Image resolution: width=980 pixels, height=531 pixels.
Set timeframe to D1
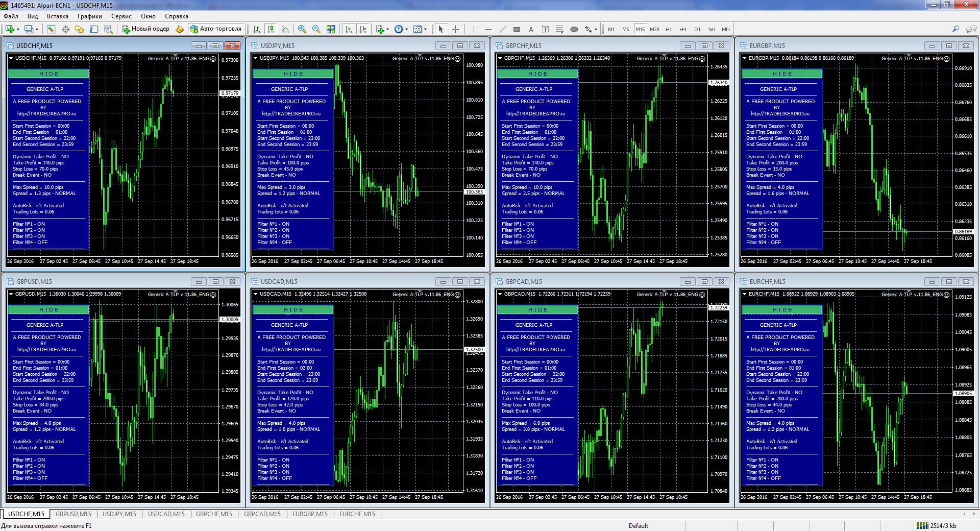pyautogui.click(x=697, y=29)
